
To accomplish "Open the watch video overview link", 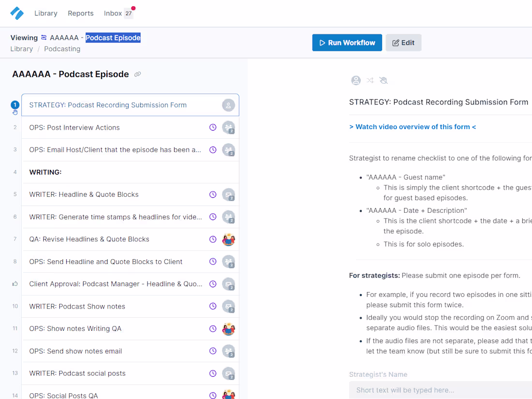I will click(413, 127).
